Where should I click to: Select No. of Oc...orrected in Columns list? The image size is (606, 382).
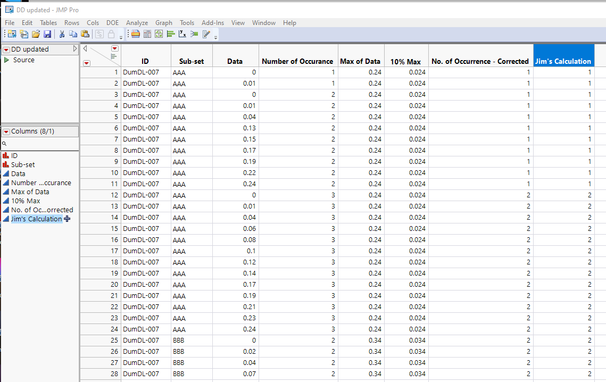coord(42,210)
